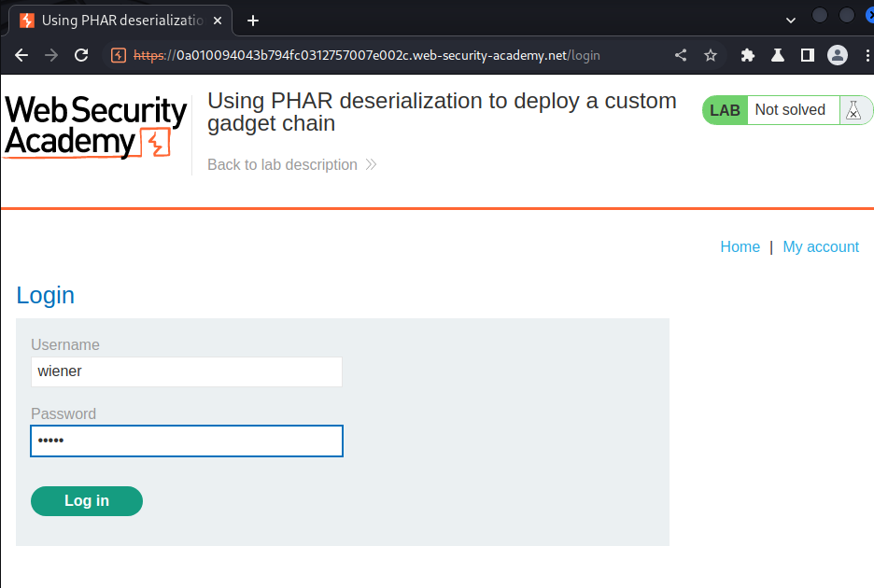
Task: Reload the page with the refresh icon
Action: (81, 55)
